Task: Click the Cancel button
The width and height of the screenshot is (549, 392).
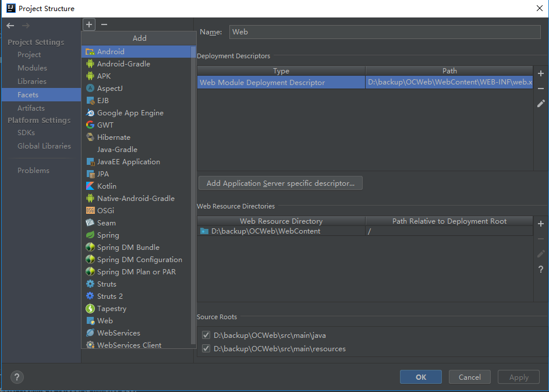Action: [x=469, y=377]
